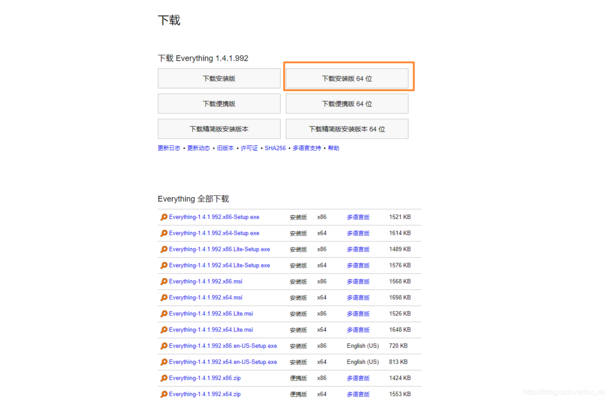Open the 多语言支持 link below the buttons
This screenshot has height=400, width=609.
(307, 148)
